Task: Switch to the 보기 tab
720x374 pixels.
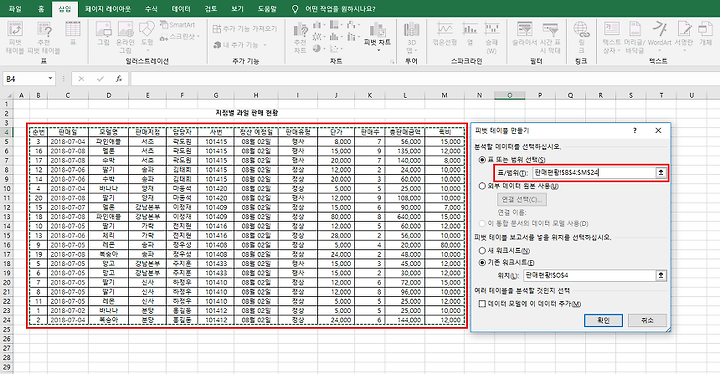Action: (x=237, y=9)
